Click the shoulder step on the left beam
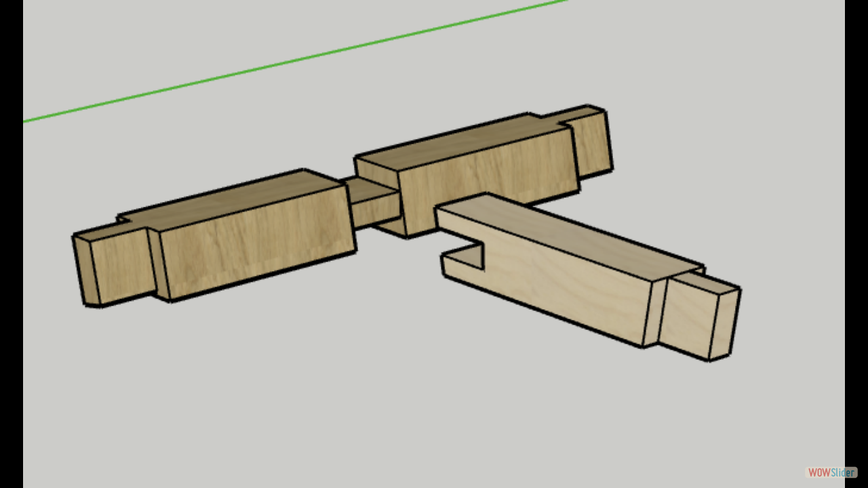This screenshot has width=868, height=488. click(x=159, y=264)
